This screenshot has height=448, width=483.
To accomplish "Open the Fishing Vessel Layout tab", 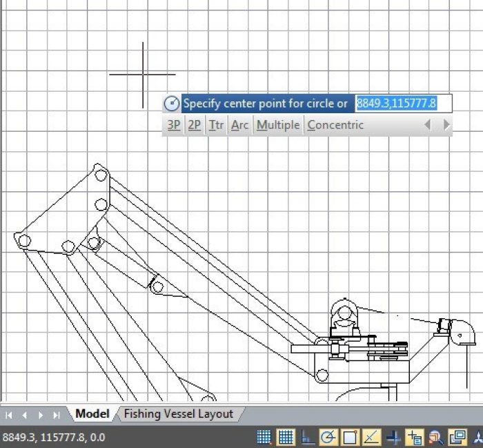I will pos(178,414).
